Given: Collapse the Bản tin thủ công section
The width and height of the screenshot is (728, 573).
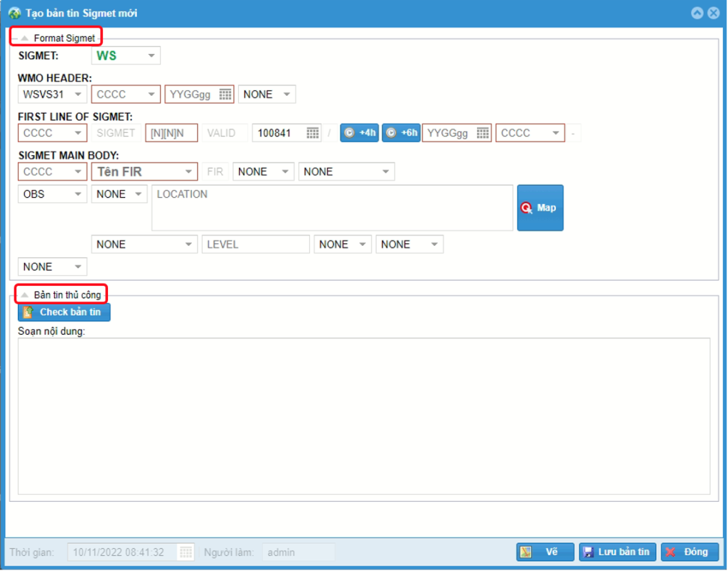Looking at the screenshot, I should click(x=25, y=294).
